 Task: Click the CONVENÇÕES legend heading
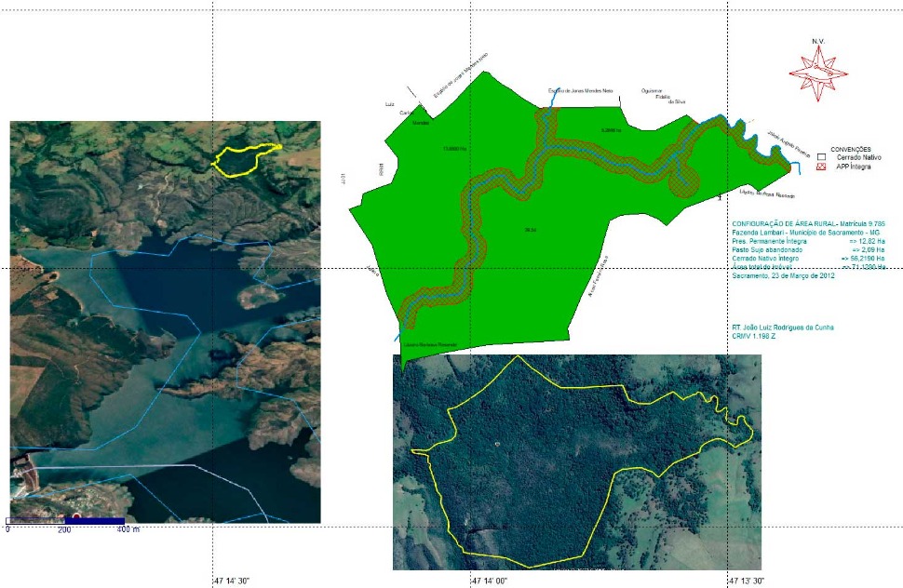(x=849, y=149)
